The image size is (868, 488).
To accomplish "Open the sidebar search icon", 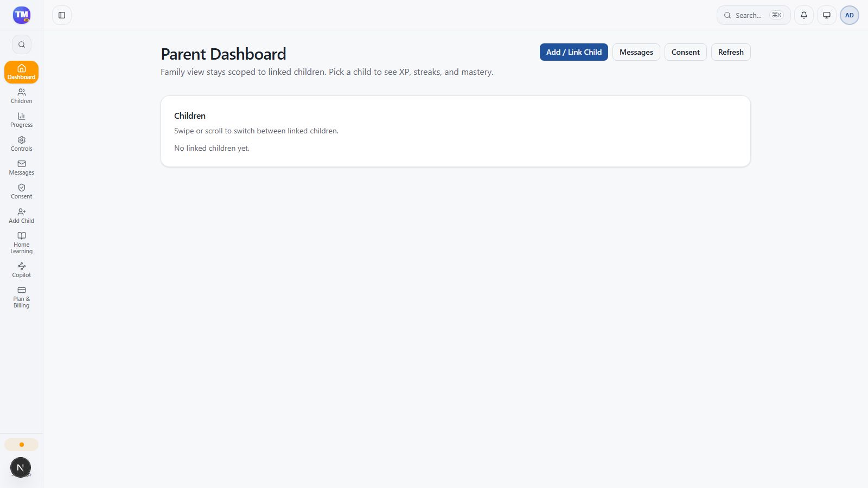I will [22, 44].
